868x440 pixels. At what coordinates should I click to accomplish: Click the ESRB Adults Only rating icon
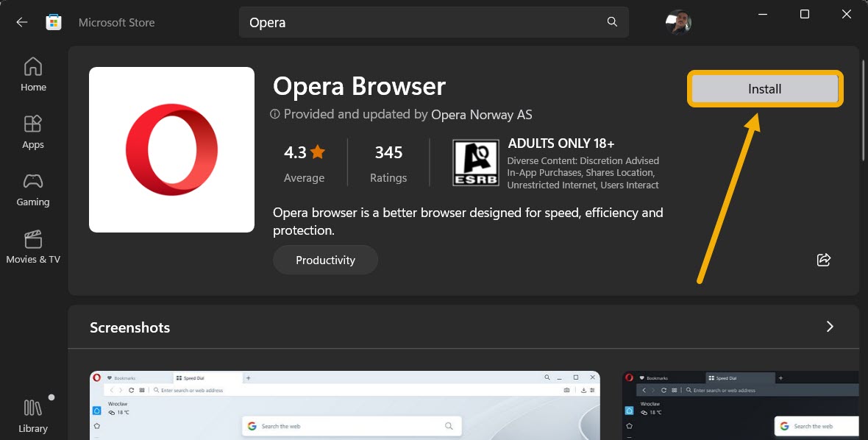pyautogui.click(x=475, y=161)
